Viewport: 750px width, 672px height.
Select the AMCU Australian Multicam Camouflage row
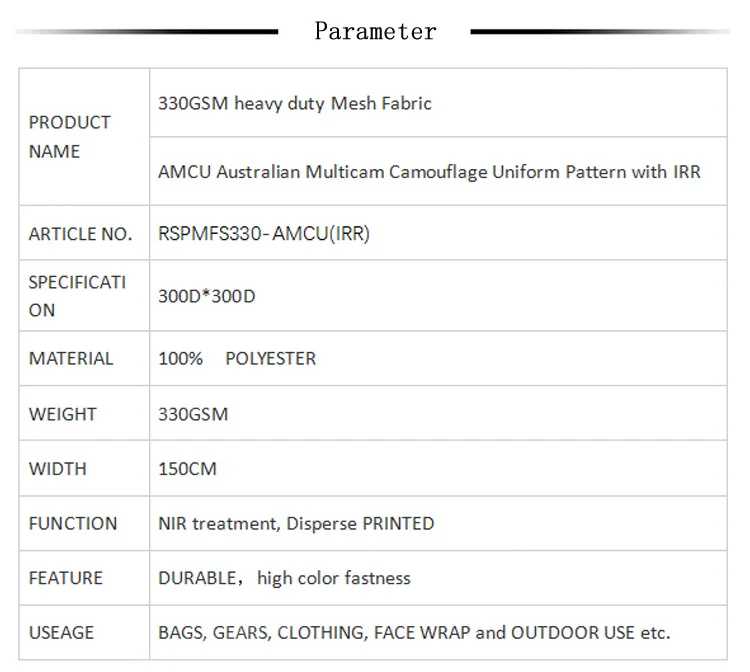(x=438, y=171)
